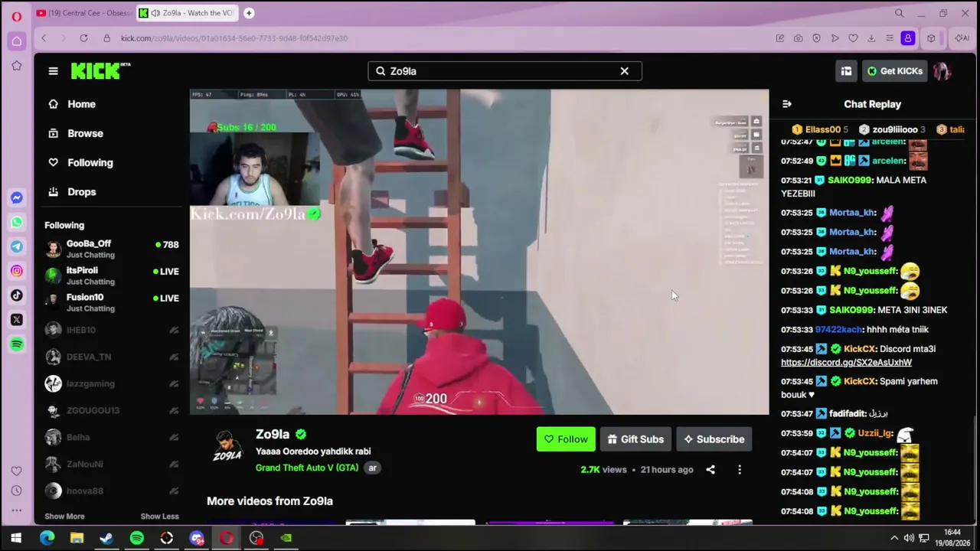The image size is (980, 551).
Task: Open Opera extensions cube icon
Action: (931, 38)
